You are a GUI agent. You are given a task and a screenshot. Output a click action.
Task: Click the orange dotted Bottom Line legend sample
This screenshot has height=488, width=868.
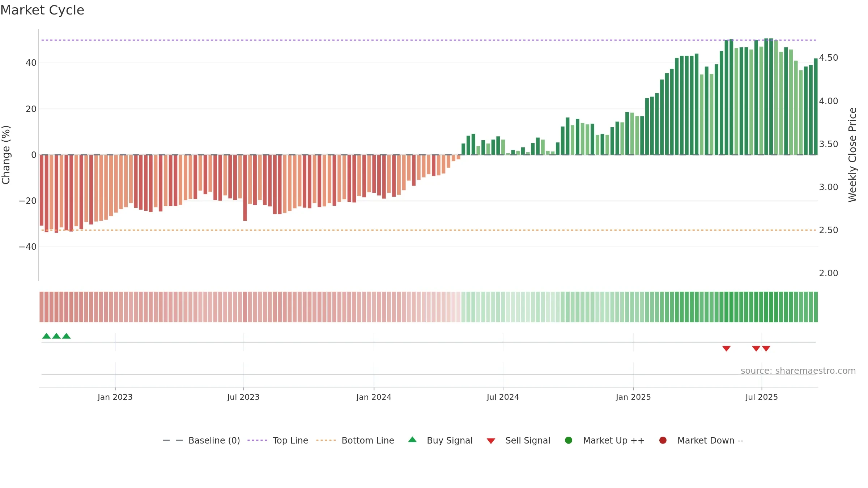[x=326, y=440]
